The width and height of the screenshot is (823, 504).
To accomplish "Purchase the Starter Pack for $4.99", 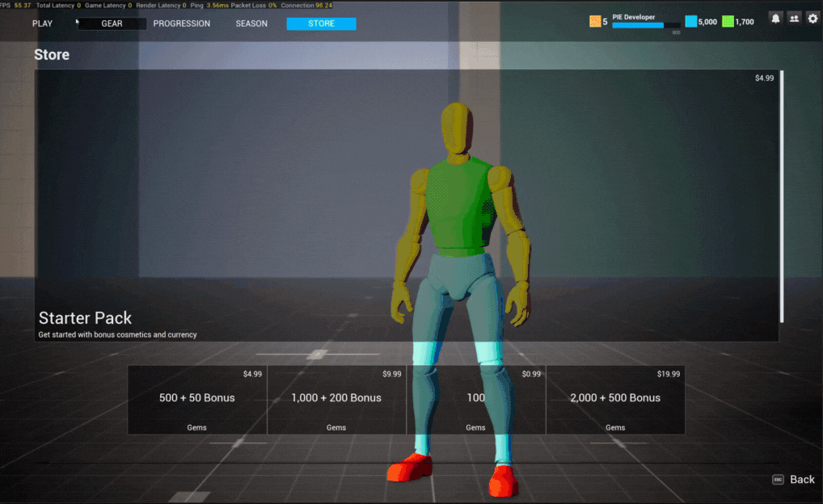I will pyautogui.click(x=404, y=206).
